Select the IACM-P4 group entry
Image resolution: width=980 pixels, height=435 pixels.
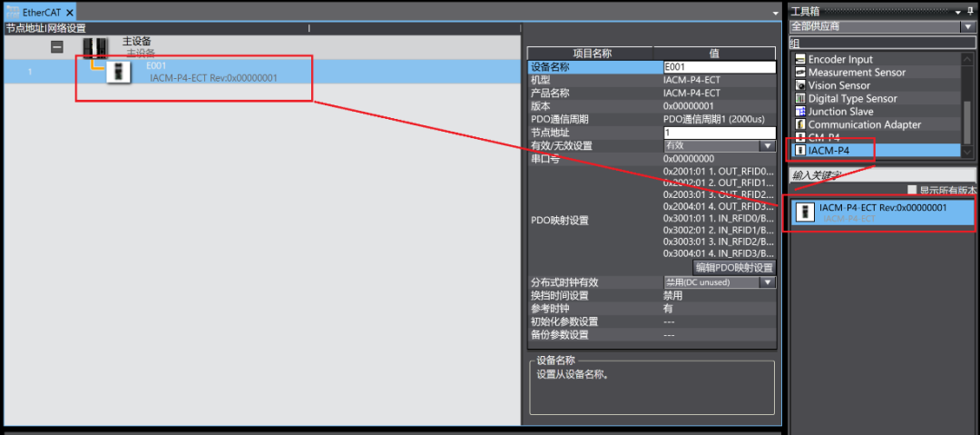point(876,150)
